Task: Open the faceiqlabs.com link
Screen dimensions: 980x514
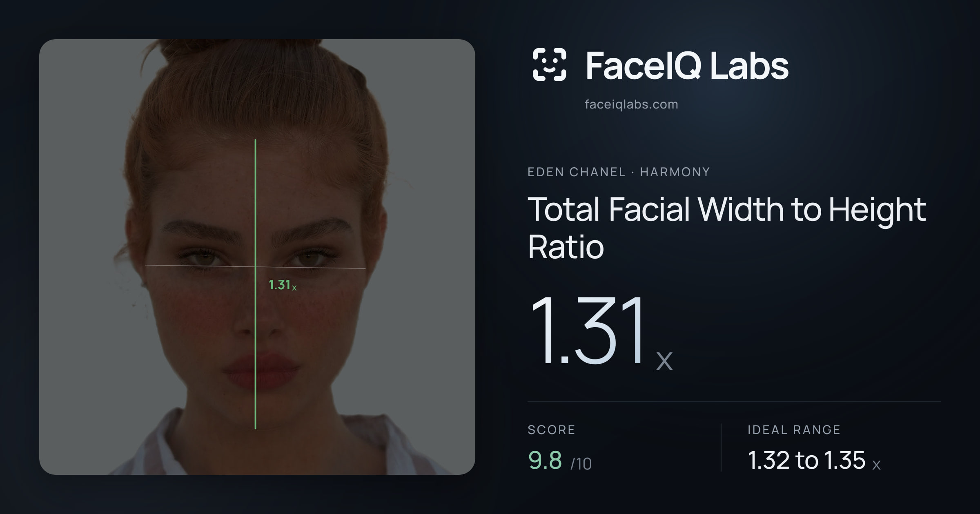Action: point(631,104)
